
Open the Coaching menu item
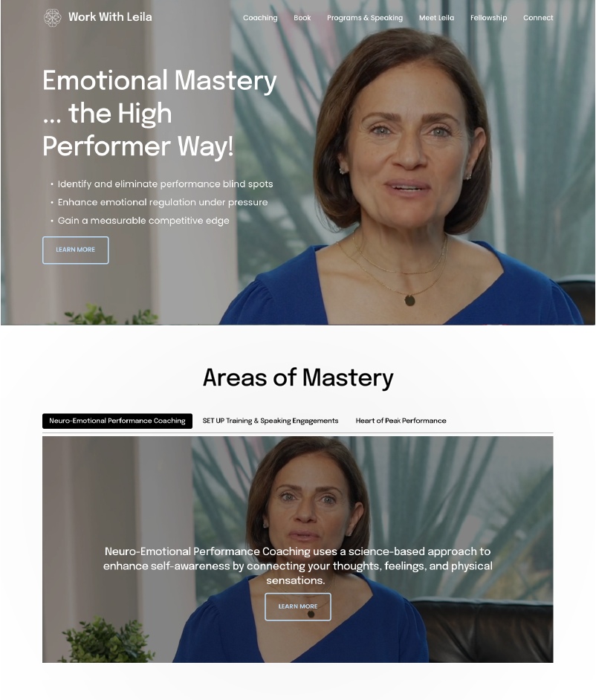coord(260,18)
